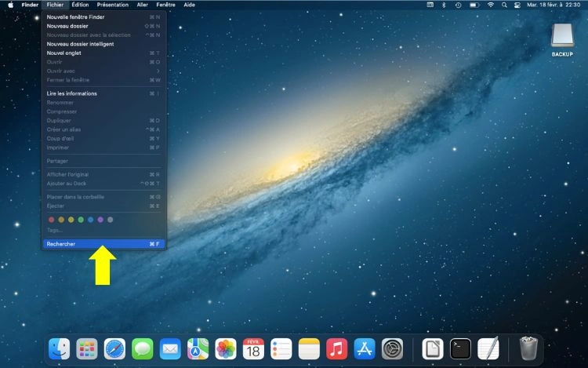Open the App Store icon

tap(364, 348)
